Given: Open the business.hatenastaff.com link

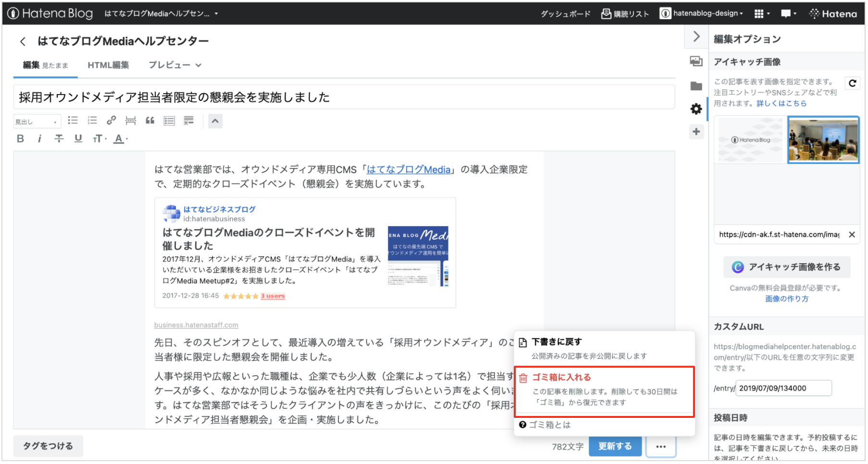Looking at the screenshot, I should (x=196, y=325).
